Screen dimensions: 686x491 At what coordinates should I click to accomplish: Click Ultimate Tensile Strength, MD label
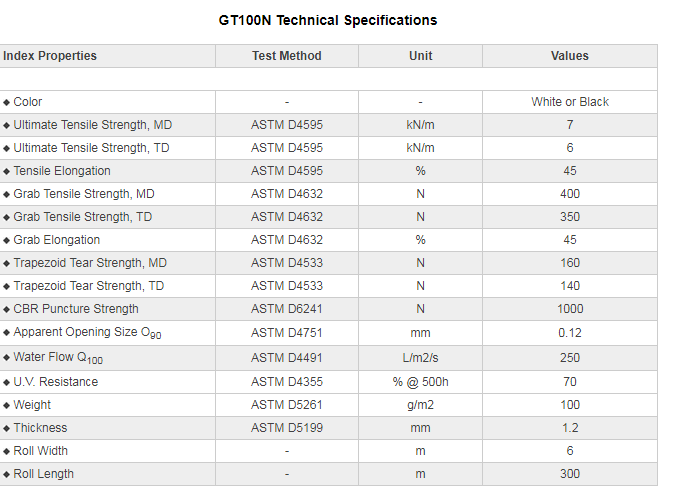[x=92, y=125]
